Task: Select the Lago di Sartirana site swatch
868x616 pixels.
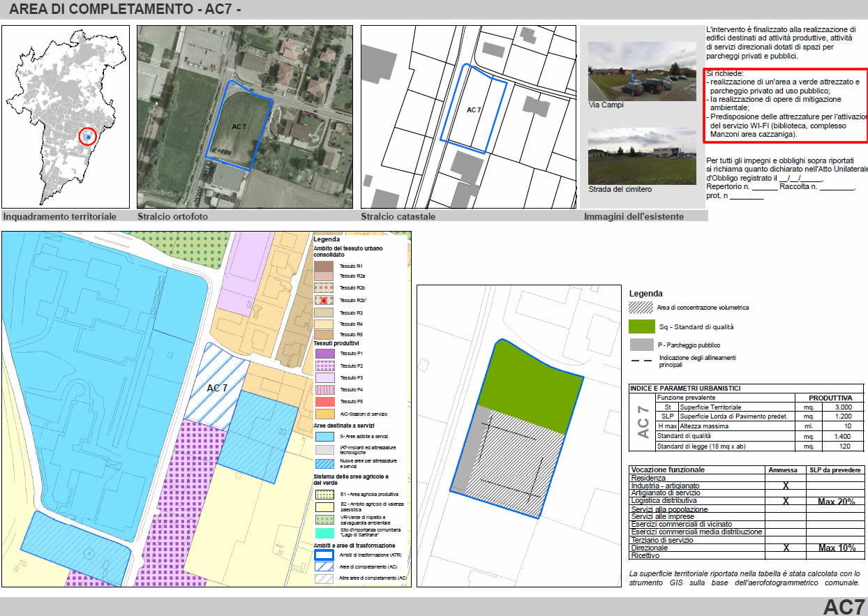Action: (x=324, y=533)
